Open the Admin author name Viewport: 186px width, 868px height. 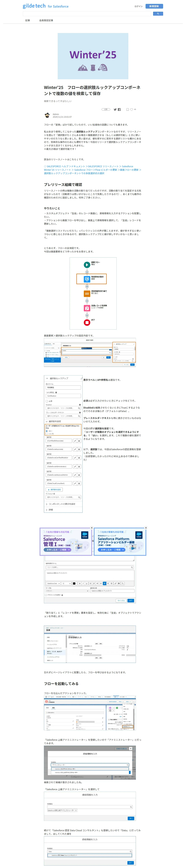[x=56, y=114]
